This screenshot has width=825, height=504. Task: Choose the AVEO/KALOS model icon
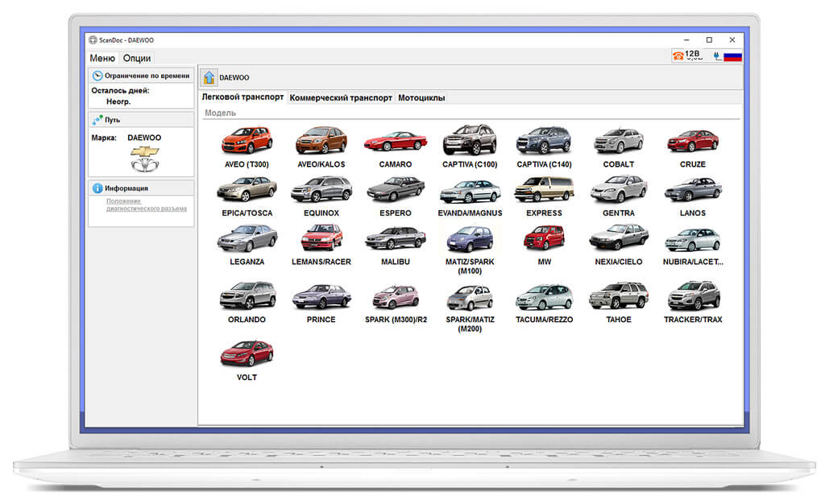point(321,147)
